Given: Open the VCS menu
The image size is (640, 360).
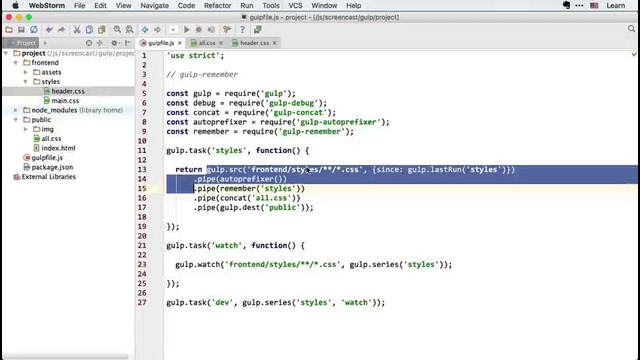Looking at the screenshot, I should [x=295, y=5].
